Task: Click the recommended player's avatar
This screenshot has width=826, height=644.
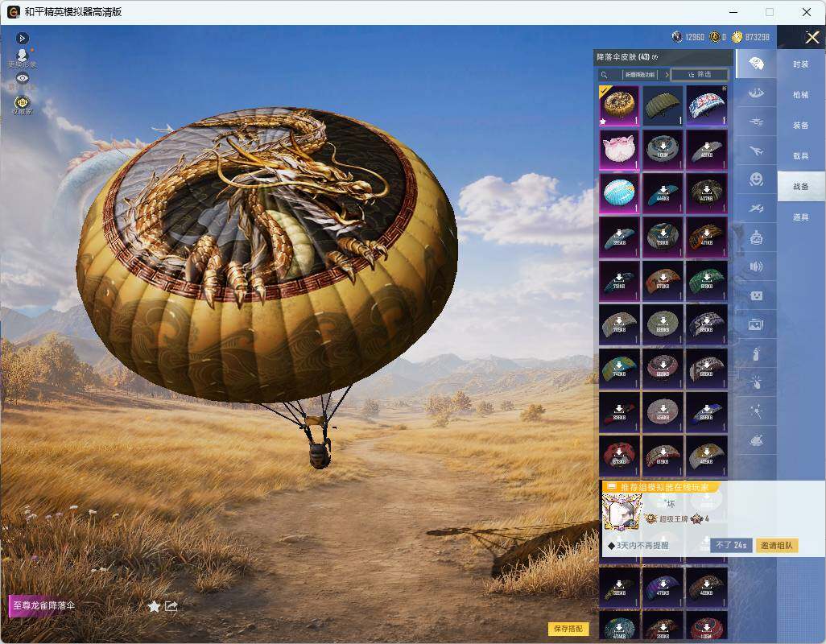Action: pyautogui.click(x=622, y=512)
